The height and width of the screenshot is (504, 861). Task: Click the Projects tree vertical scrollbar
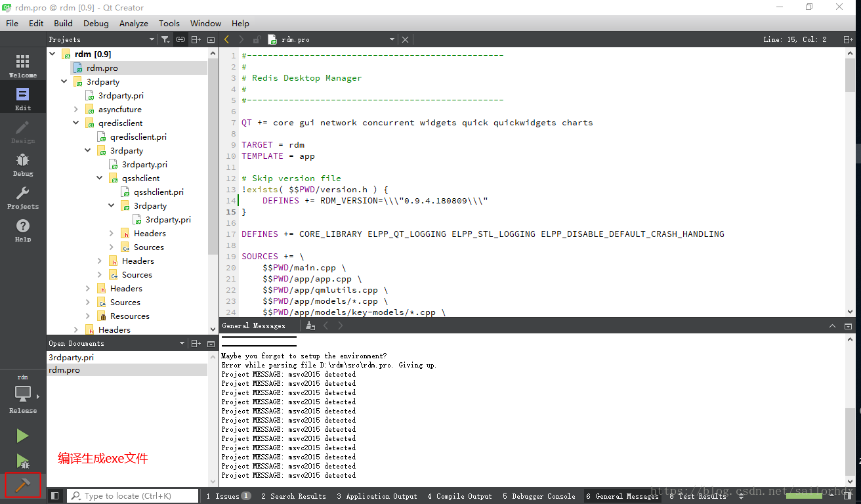point(213,157)
